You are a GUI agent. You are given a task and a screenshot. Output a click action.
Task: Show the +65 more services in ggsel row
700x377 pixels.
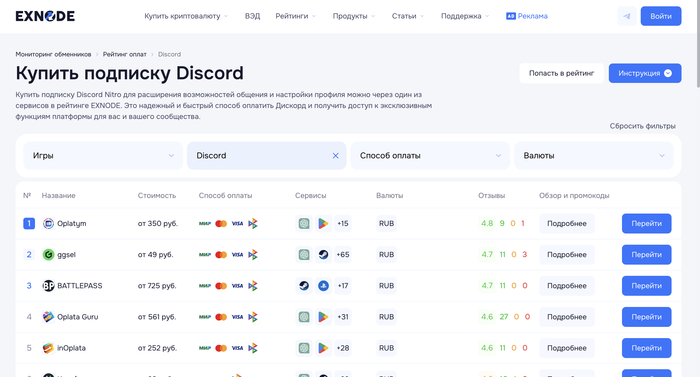pyautogui.click(x=343, y=255)
